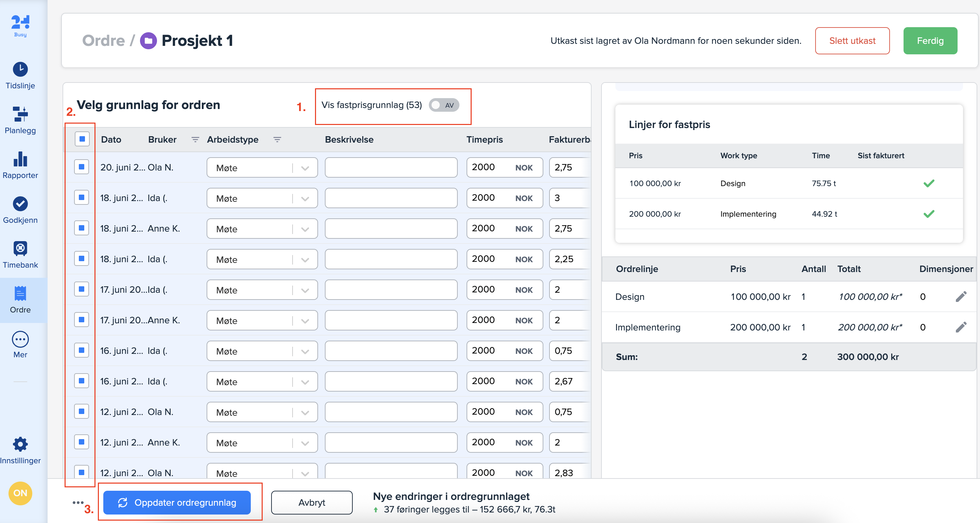Click the Oppdater ordregrunnlag button
Viewport: 980px width, 523px height.
[x=177, y=503]
